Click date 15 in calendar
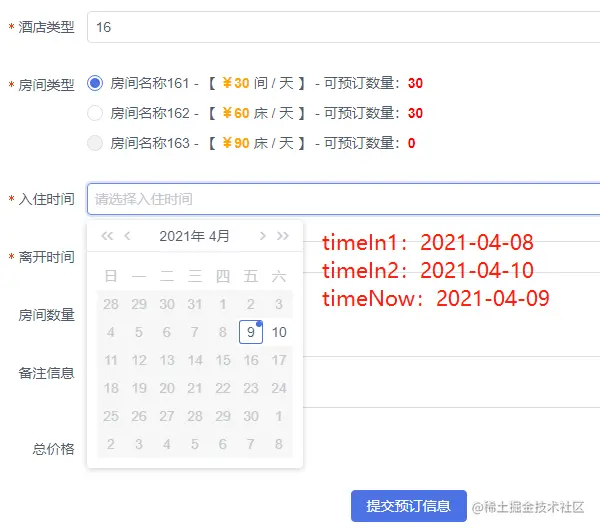Screen dimensions: 600x530 coord(223,360)
